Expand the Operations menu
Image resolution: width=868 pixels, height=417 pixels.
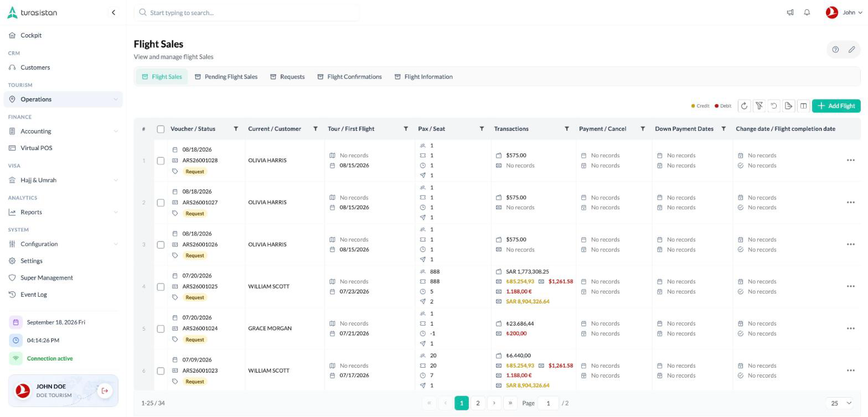[63, 99]
